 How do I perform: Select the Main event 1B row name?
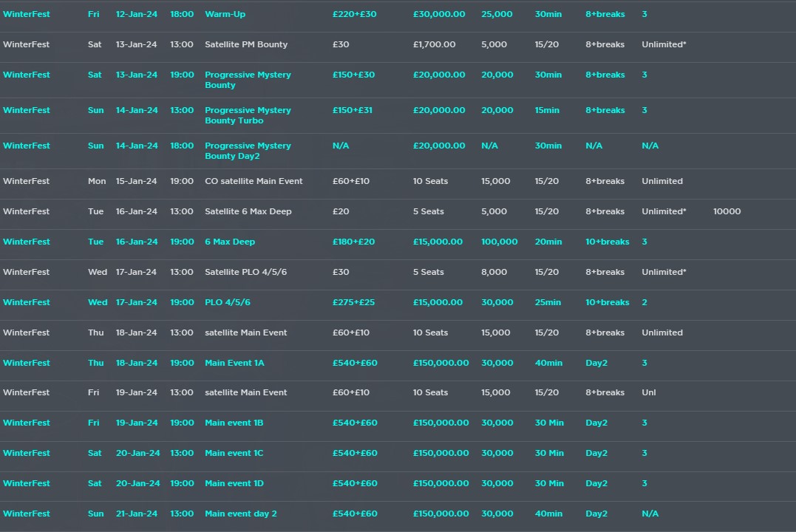[x=234, y=423]
